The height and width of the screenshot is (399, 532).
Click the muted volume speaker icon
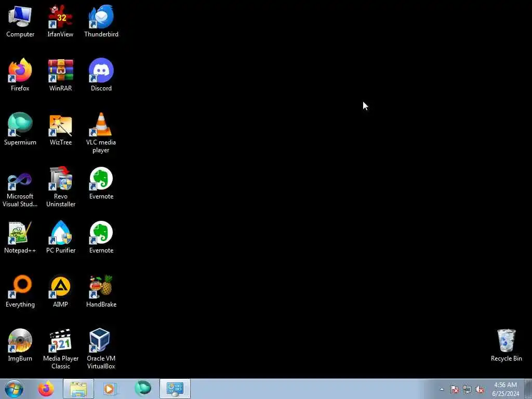point(480,389)
